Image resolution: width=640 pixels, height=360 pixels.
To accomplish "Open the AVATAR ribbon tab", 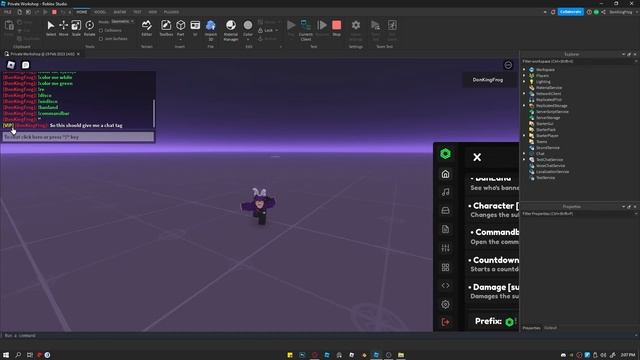I will click(x=120, y=12).
